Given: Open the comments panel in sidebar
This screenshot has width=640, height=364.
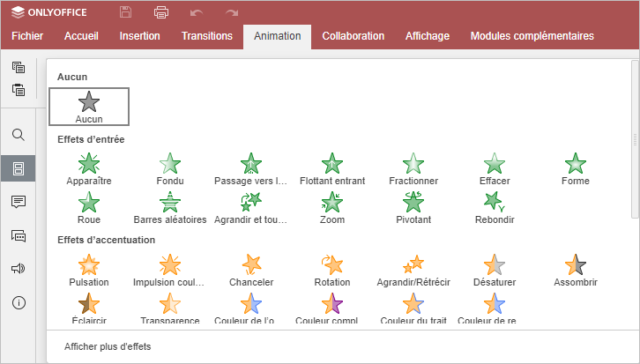Looking at the screenshot, I should point(19,202).
